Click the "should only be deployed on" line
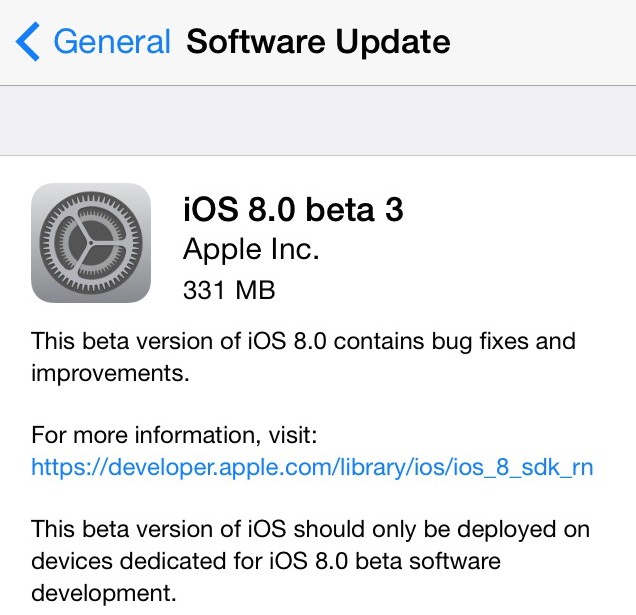Viewport: 636px width, 615px height. point(441,530)
